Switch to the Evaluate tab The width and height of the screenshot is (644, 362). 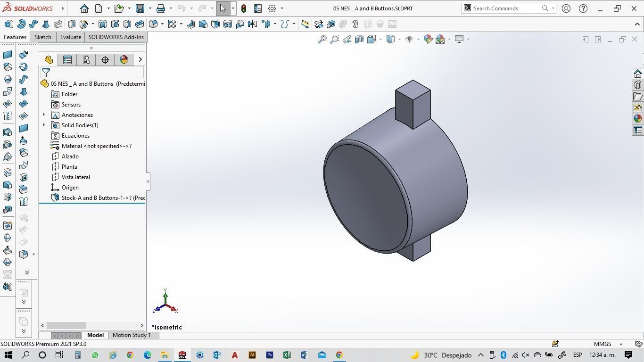(x=71, y=37)
